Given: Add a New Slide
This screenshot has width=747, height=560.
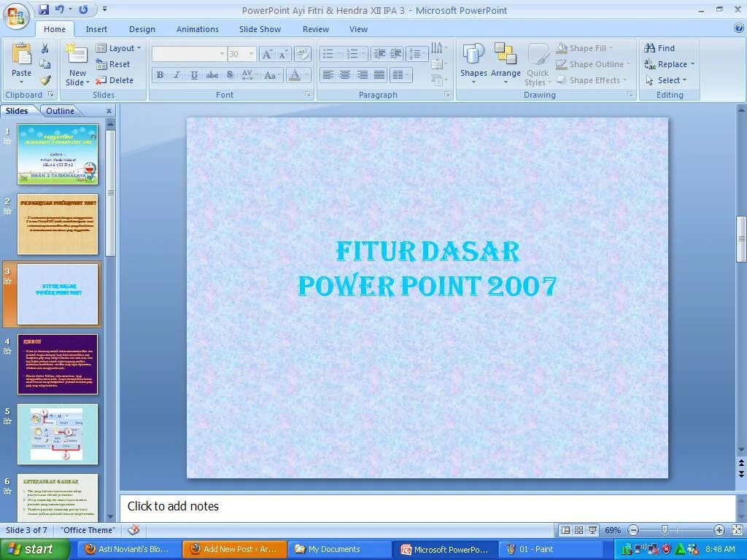Looking at the screenshot, I should pos(77,64).
